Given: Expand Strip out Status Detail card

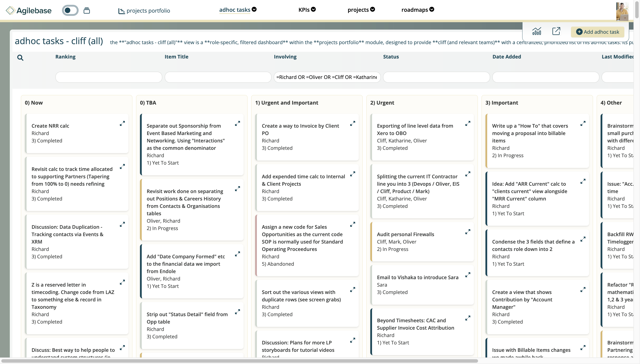Looking at the screenshot, I should [x=237, y=312].
